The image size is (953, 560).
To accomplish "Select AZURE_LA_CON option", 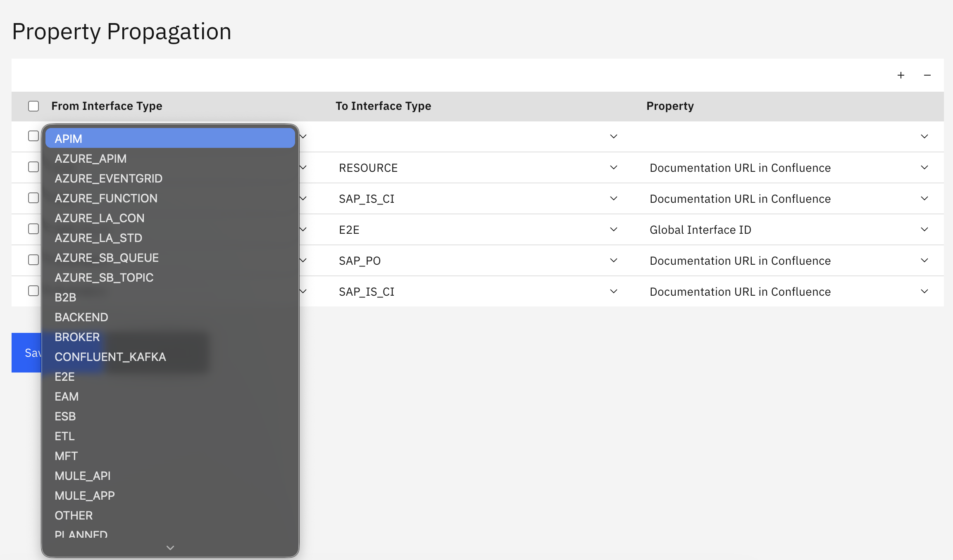I will click(x=170, y=218).
